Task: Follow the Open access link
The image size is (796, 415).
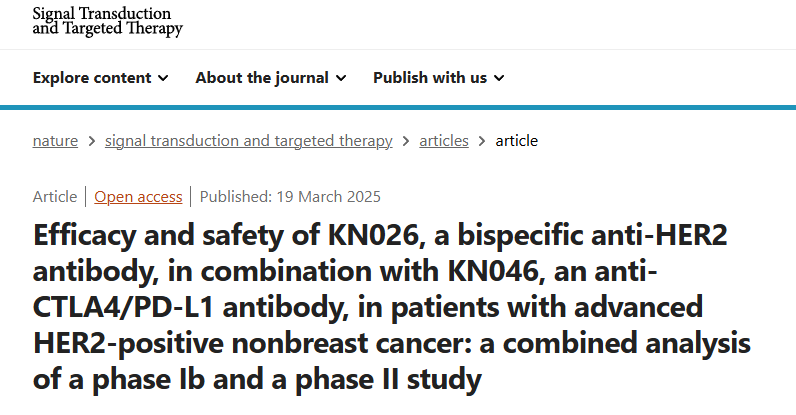Action: (x=138, y=197)
